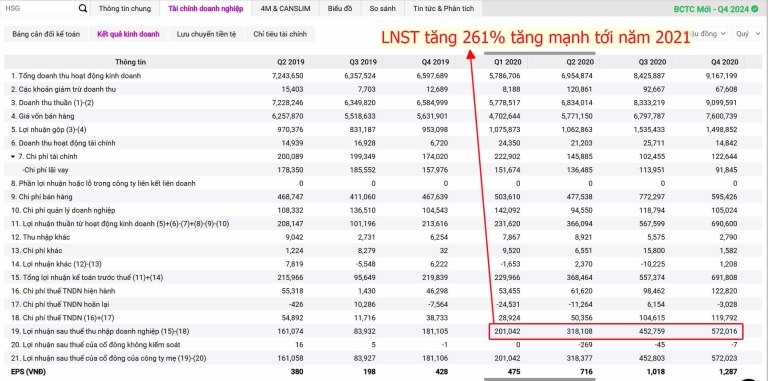Click Q3 2020 EPS value 1,018

coord(657,372)
